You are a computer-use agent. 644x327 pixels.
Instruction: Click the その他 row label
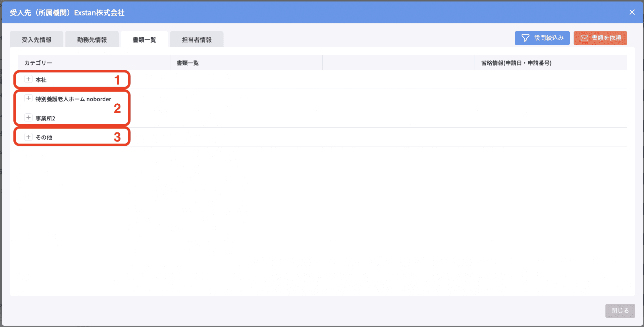click(x=44, y=137)
